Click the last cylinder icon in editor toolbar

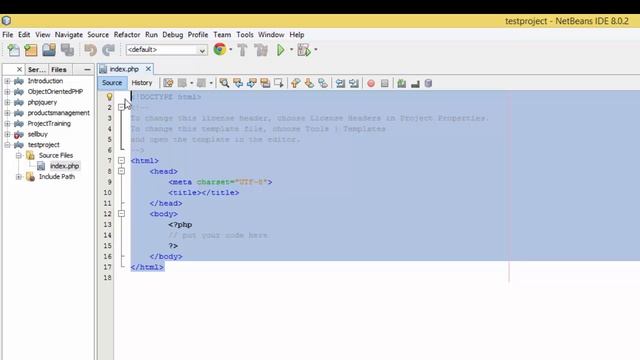pyautogui.click(x=428, y=83)
